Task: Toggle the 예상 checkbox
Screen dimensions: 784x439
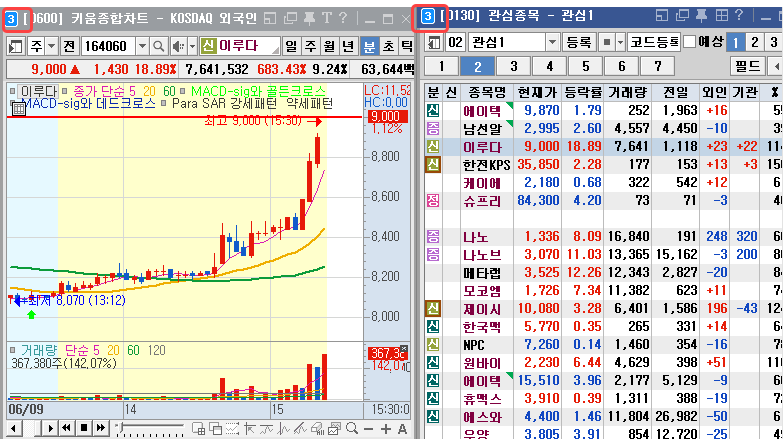Action: click(x=690, y=42)
